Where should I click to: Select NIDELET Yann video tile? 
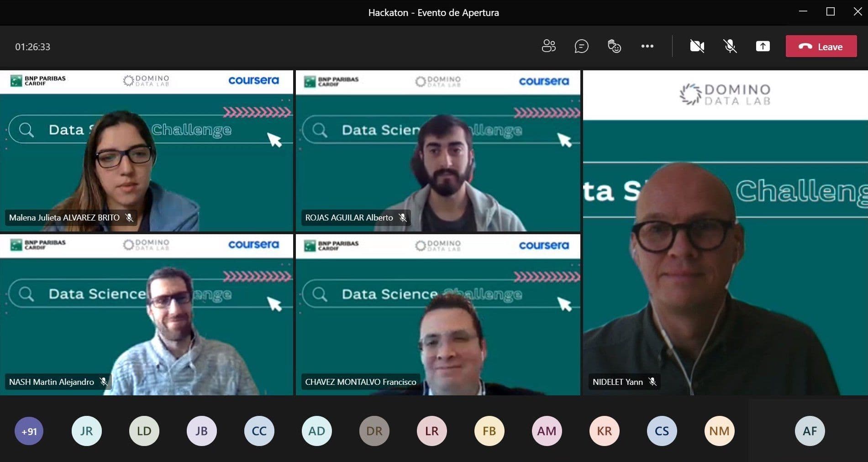click(x=725, y=233)
